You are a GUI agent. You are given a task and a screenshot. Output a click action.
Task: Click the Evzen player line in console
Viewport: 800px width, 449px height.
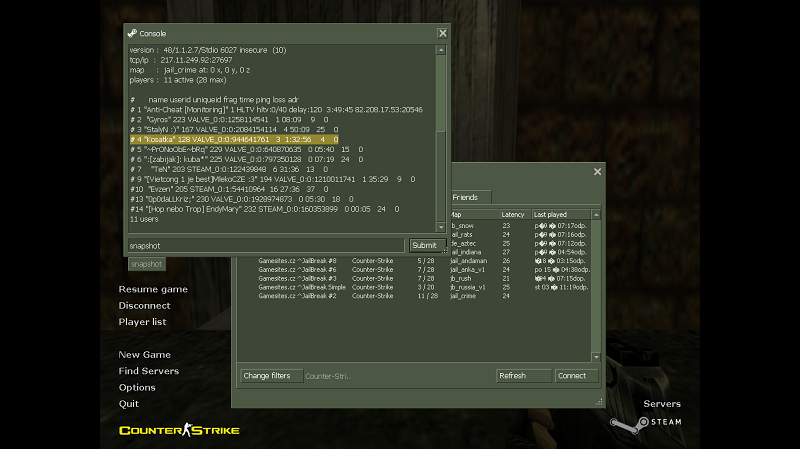pos(229,189)
